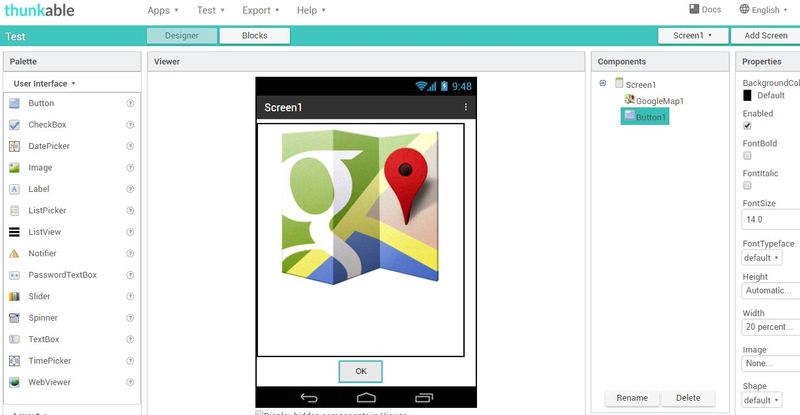
Task: Click the OK button in phone preview
Action: click(x=361, y=372)
